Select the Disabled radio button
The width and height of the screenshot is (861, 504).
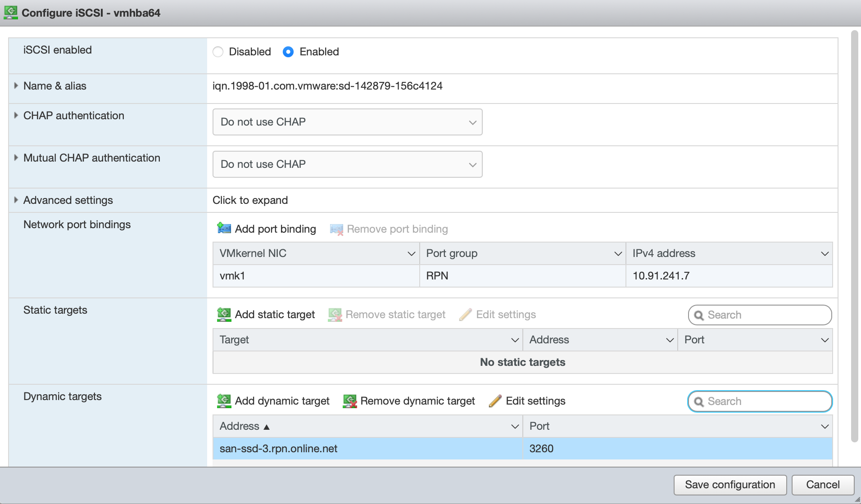pyautogui.click(x=218, y=52)
